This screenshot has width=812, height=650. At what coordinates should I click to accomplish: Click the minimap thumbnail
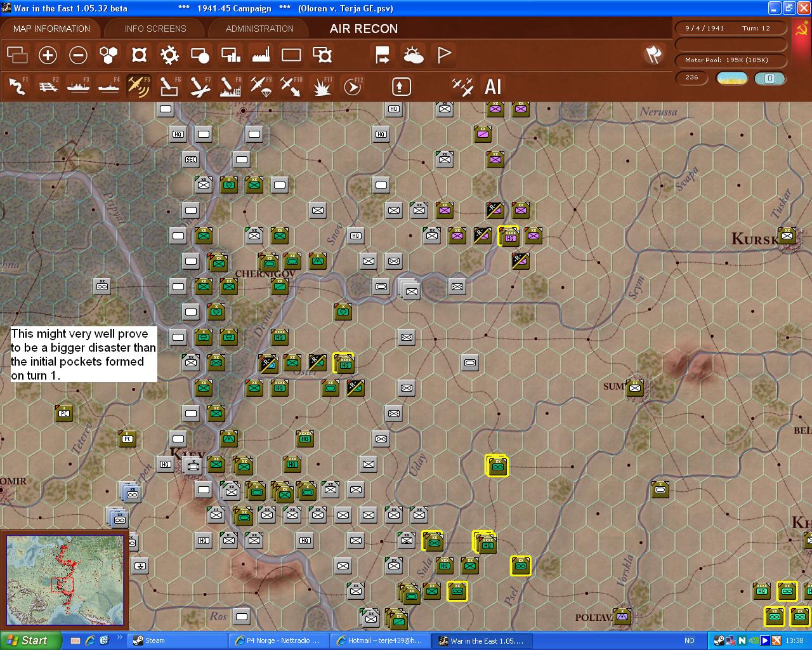(65, 581)
